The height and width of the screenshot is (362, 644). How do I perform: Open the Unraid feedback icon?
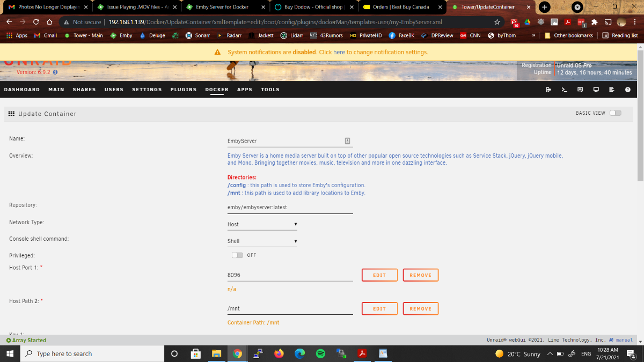[x=580, y=90]
